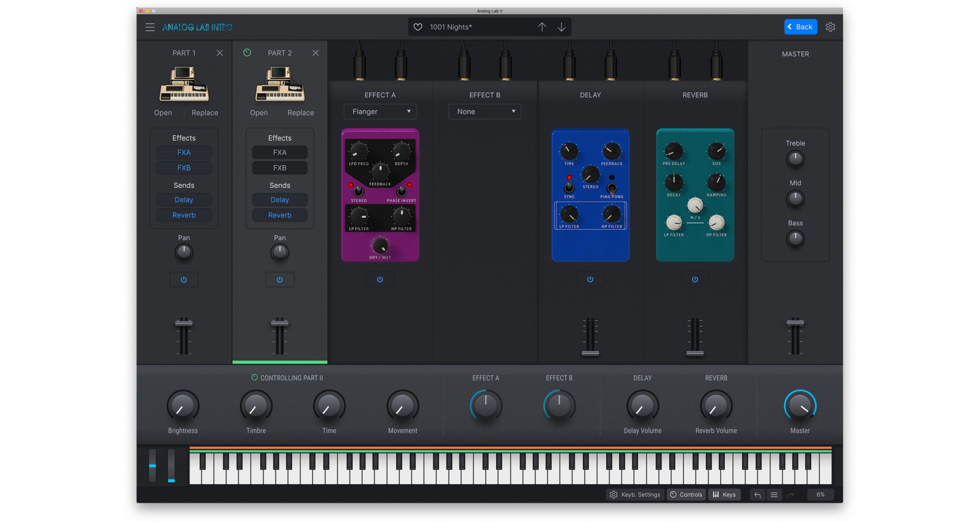Viewport: 980px width, 522px height.
Task: Click the Movement macro knob
Action: (x=403, y=407)
